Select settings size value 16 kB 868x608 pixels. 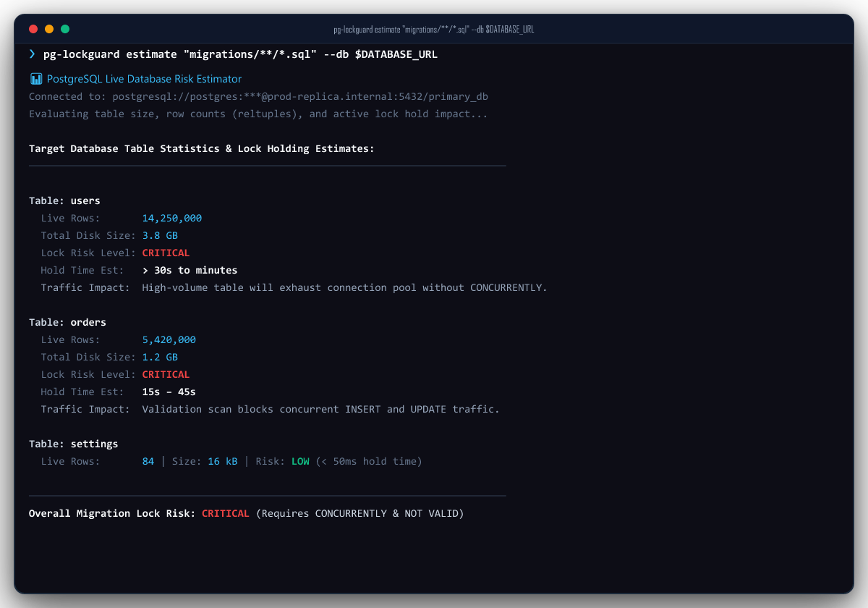click(223, 461)
